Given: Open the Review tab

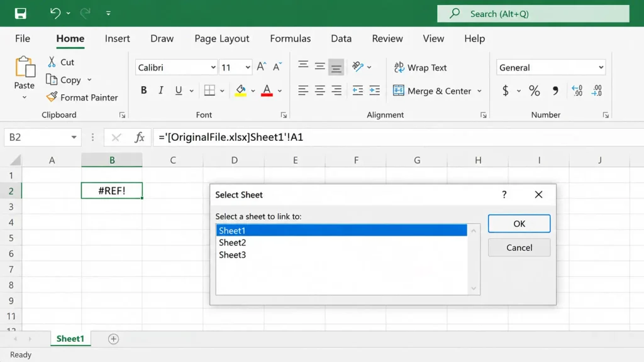Looking at the screenshot, I should [387, 38].
